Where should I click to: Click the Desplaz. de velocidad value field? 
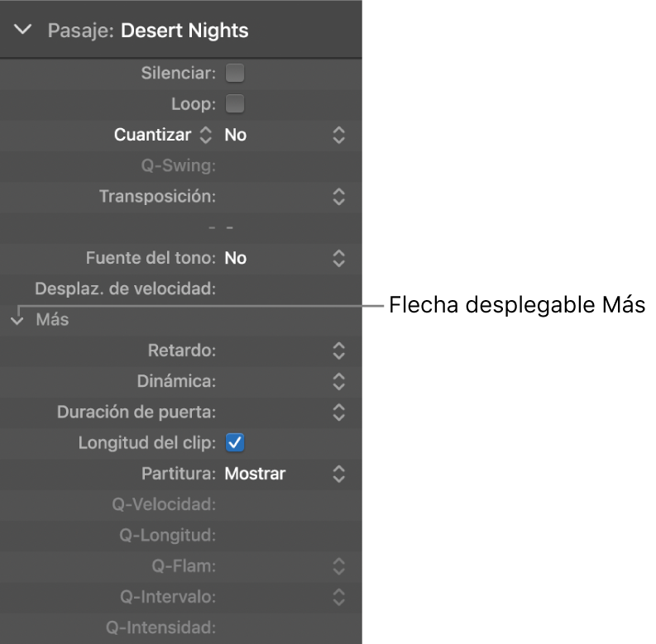[x=281, y=289]
